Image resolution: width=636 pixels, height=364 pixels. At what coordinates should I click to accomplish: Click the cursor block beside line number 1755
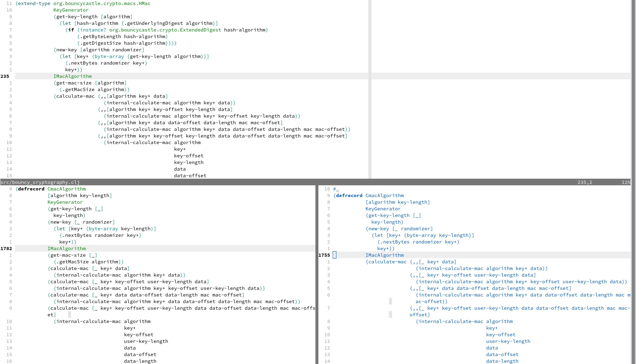(x=335, y=255)
